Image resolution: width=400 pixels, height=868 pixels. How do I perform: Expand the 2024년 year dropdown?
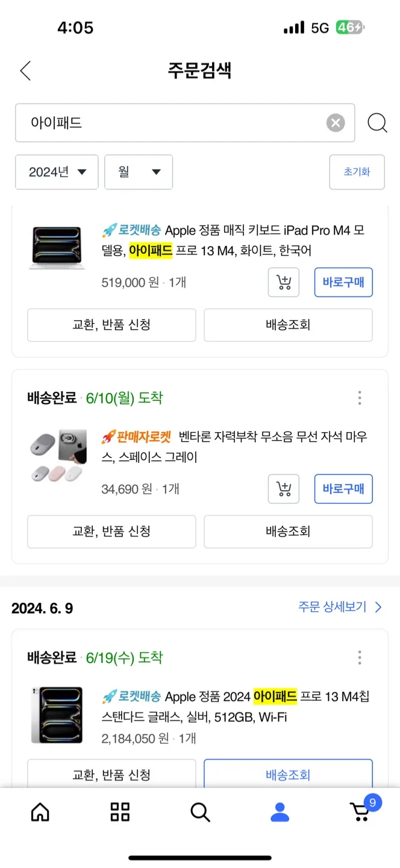(57, 172)
